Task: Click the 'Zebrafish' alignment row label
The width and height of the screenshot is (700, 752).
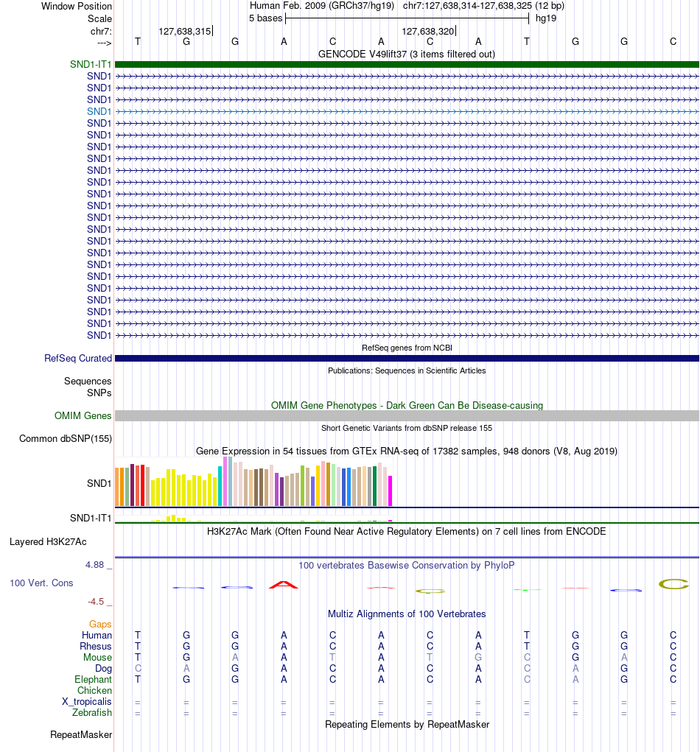Action: (92, 713)
